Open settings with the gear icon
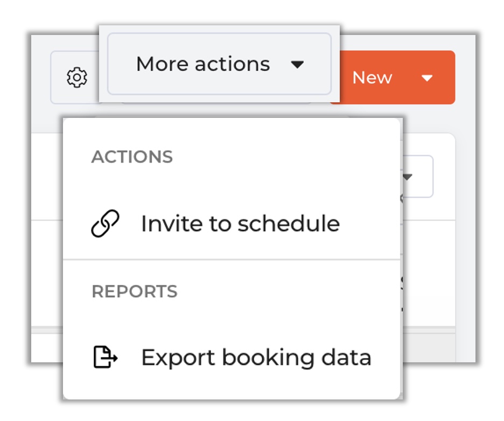This screenshot has width=504, height=421. click(x=77, y=77)
